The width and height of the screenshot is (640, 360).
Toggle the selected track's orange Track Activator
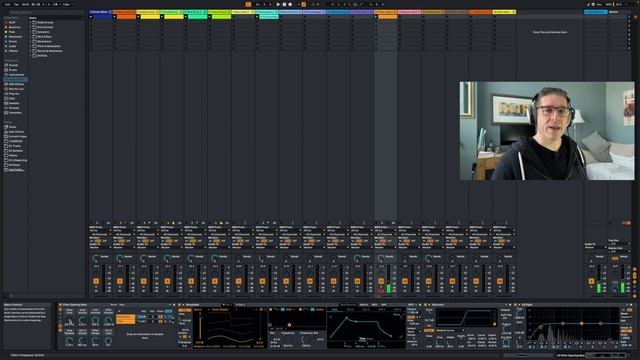pyautogui.click(x=381, y=281)
